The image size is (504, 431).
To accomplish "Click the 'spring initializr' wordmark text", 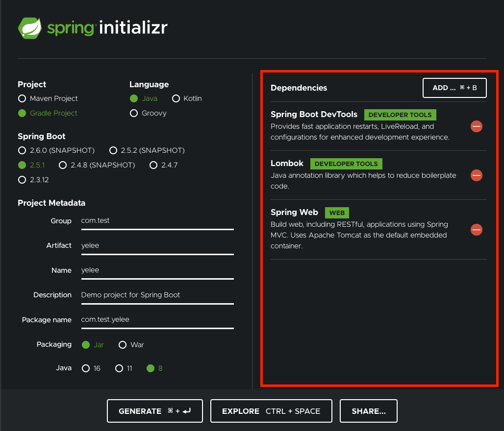I will pos(107,28).
